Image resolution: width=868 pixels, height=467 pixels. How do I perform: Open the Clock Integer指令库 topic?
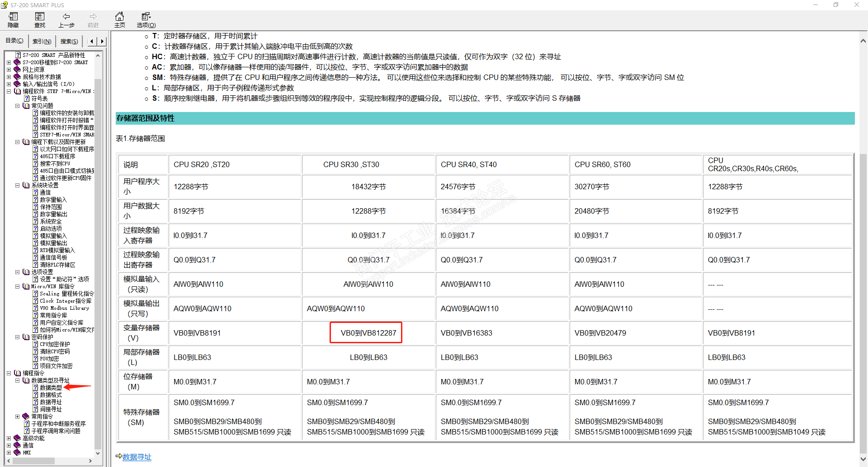pyautogui.click(x=66, y=301)
